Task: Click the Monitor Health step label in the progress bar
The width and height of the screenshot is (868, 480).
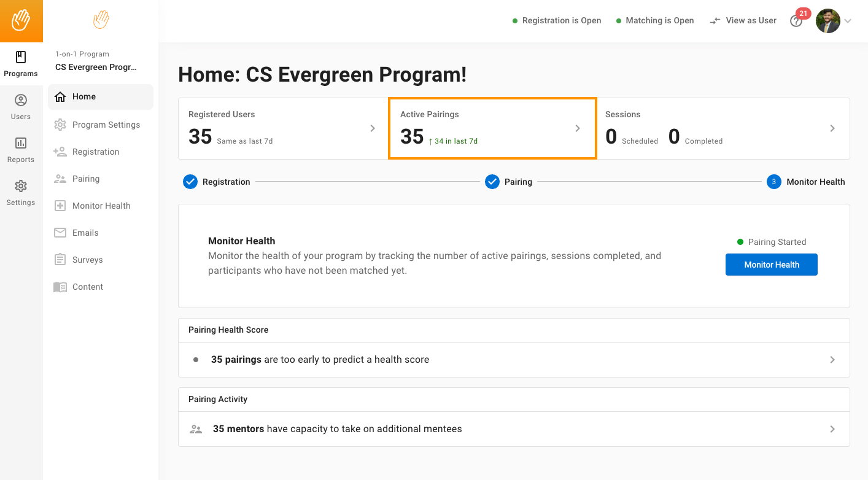Action: point(816,182)
